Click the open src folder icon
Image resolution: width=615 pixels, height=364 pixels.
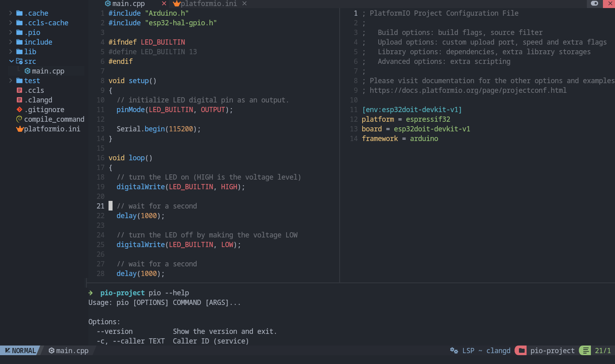19,61
